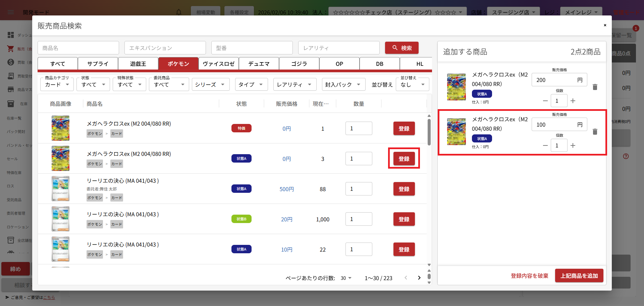Open the 封入パック dropdown
Screen dimensions: 644x306
click(x=343, y=85)
